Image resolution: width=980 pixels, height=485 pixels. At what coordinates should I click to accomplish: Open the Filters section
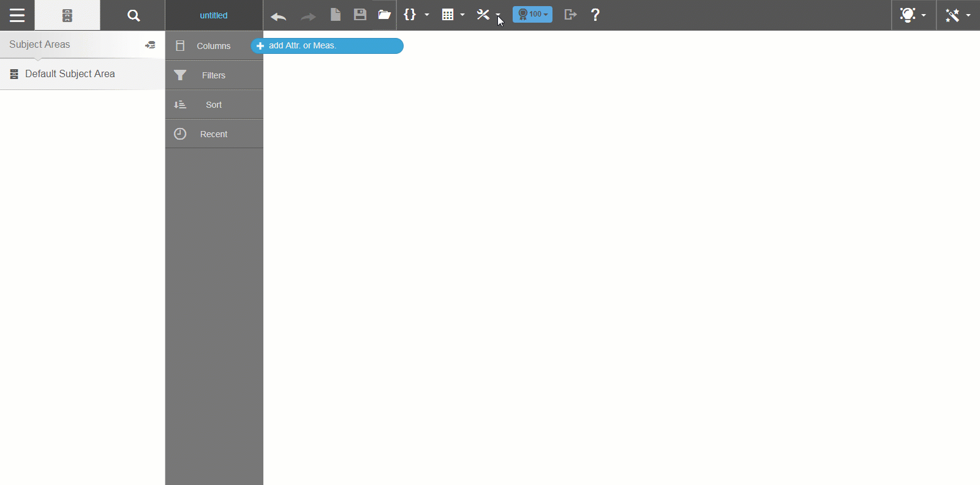[214, 75]
